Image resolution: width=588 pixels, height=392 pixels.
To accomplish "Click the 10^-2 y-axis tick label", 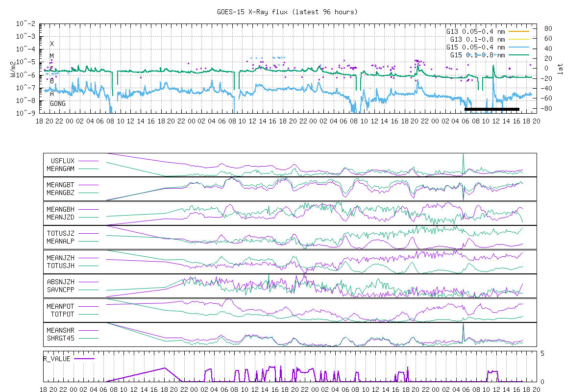I will tap(25, 24).
